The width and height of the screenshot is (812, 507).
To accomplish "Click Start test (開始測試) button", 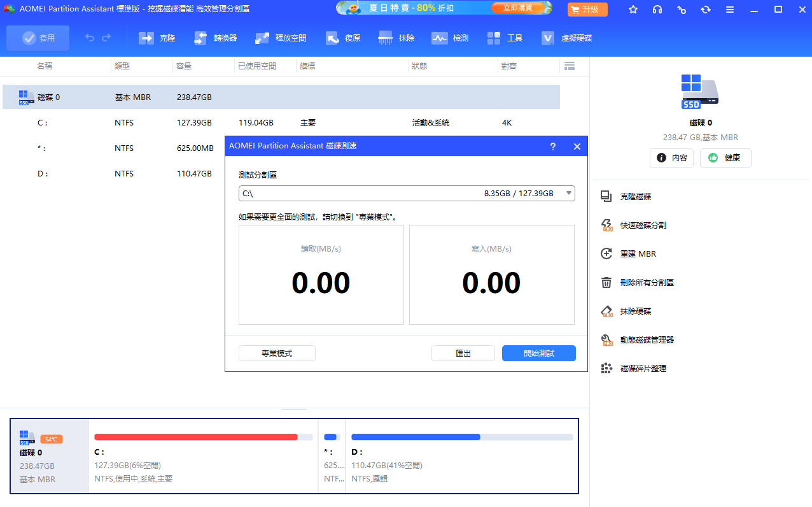I will 539,353.
